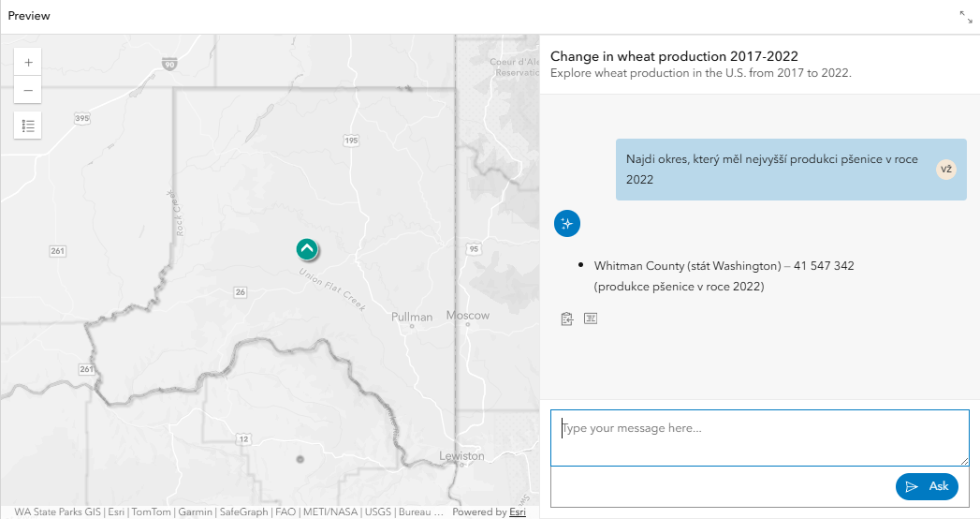
Task: Copy the assistant response to clipboard
Action: 567,319
